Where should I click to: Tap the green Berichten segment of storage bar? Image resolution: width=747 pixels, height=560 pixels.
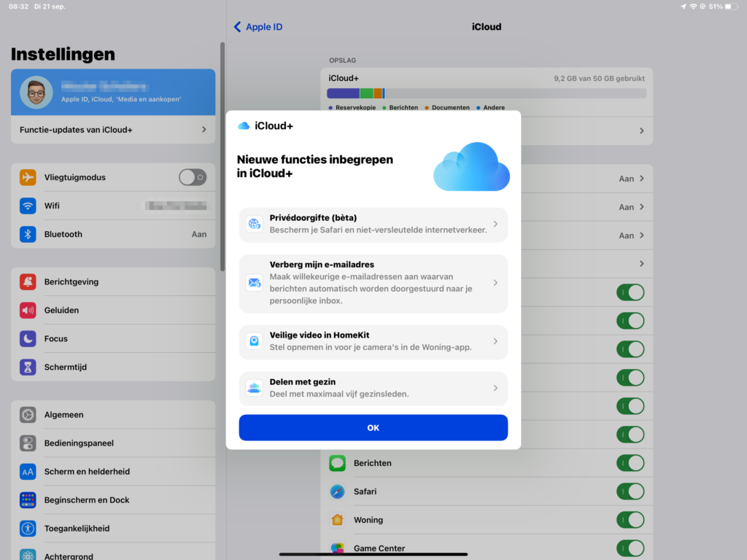pos(366,93)
